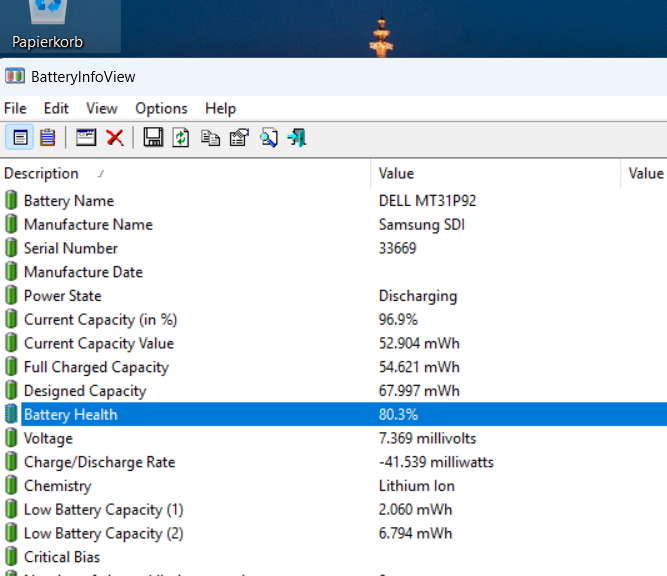Viewport: 667px width, 576px height.
Task: Open the Help menu
Action: pyautogui.click(x=220, y=108)
